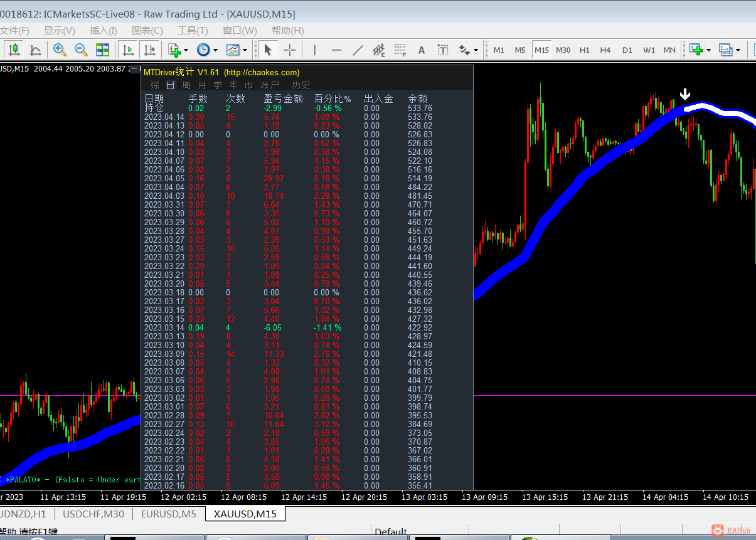Select the text A tool
Screen dimensions: 756x540
click(x=422, y=50)
